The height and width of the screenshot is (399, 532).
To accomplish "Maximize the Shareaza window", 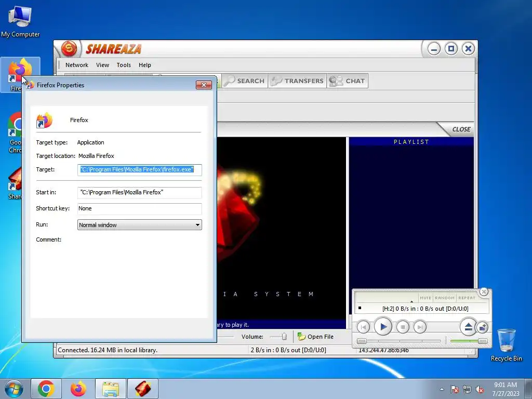I will coord(451,49).
